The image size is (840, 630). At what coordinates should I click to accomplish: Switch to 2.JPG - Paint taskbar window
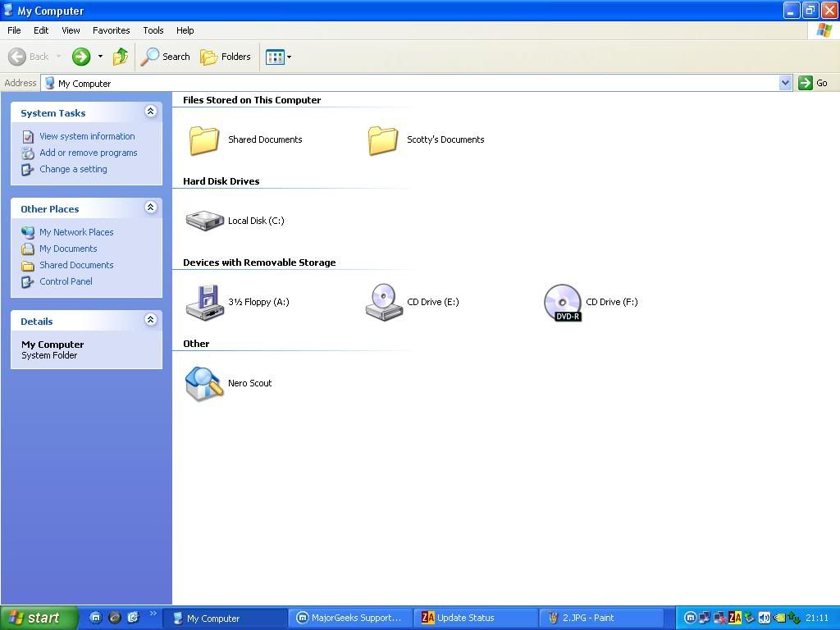click(x=600, y=618)
